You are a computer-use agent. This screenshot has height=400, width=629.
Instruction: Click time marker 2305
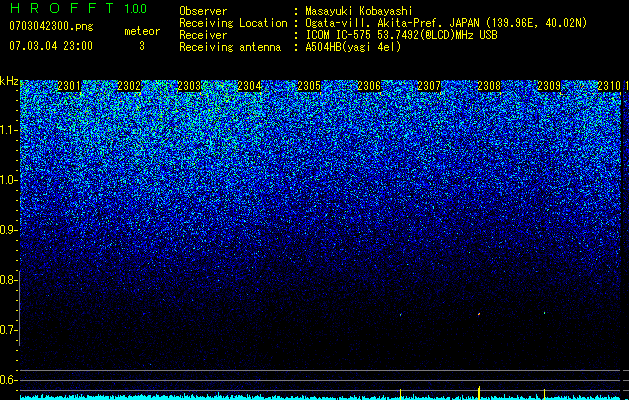[309, 86]
